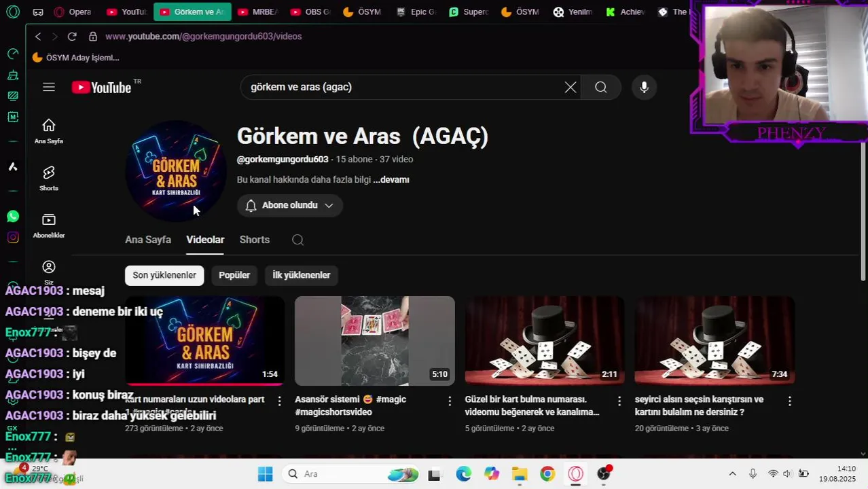Image resolution: width=868 pixels, height=489 pixels.
Task: Open Instagram in the Opera sidebar
Action: click(x=13, y=237)
